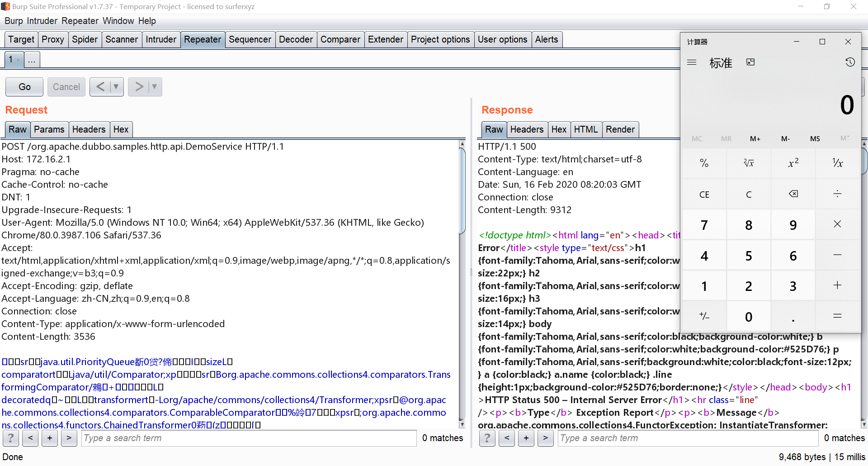
Task: Click the request pane vertical scrollbar
Action: [x=462, y=284]
